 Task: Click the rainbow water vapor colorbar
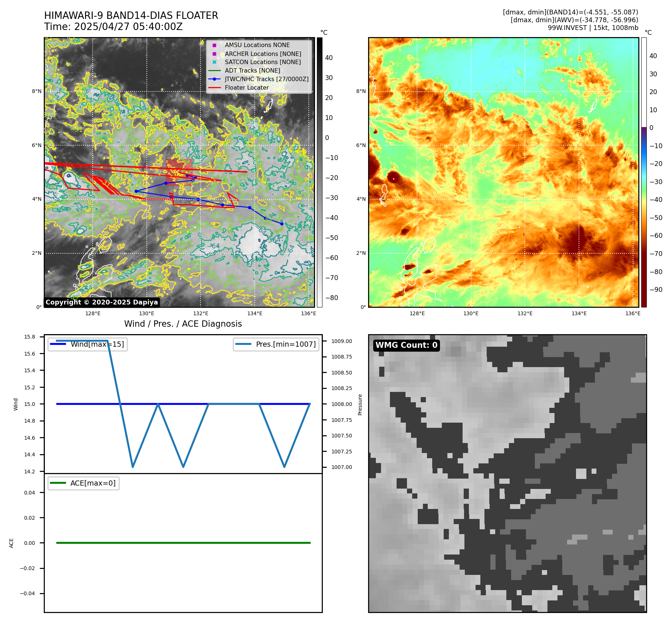[x=644, y=172]
